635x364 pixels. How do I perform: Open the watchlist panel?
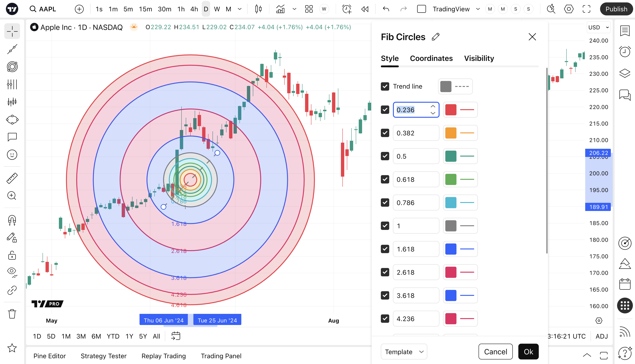pos(624,31)
